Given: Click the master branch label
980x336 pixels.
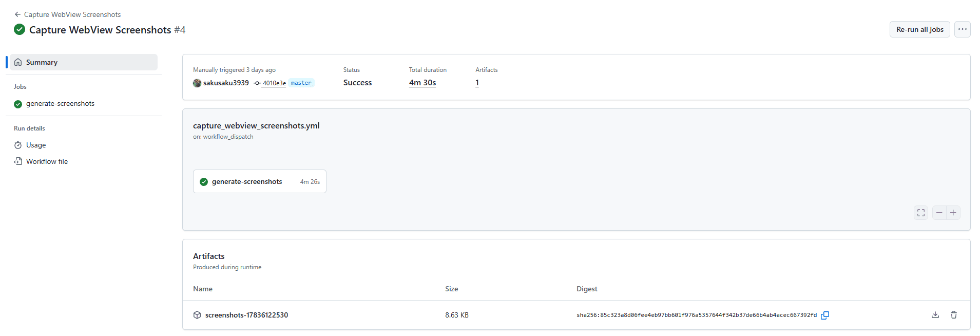Looking at the screenshot, I should click(x=301, y=83).
